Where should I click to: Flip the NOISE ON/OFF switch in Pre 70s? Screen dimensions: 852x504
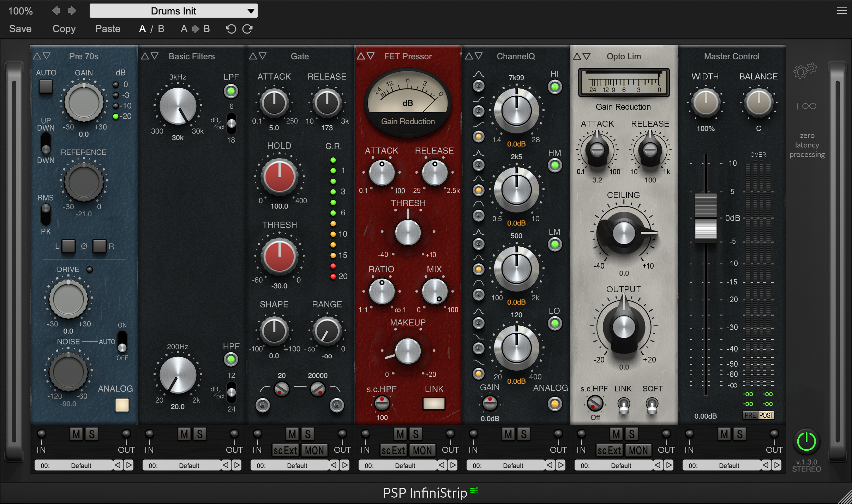pyautogui.click(x=122, y=341)
